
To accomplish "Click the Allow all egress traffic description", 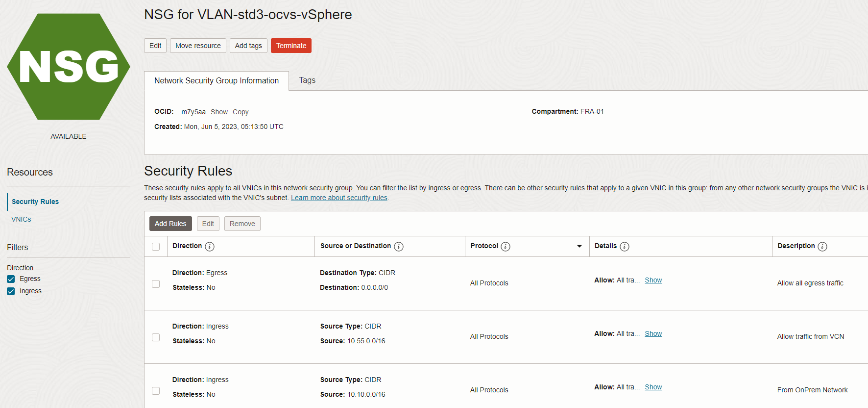I will [810, 283].
